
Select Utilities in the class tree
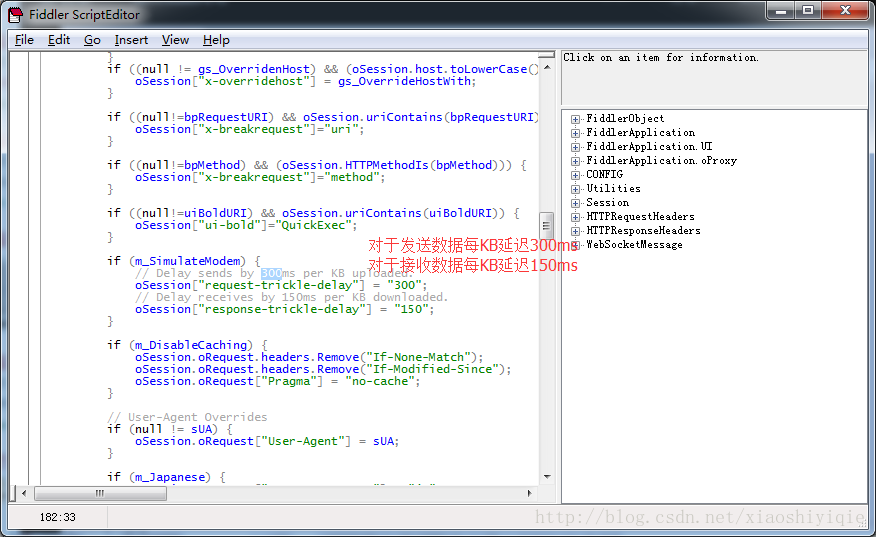613,188
